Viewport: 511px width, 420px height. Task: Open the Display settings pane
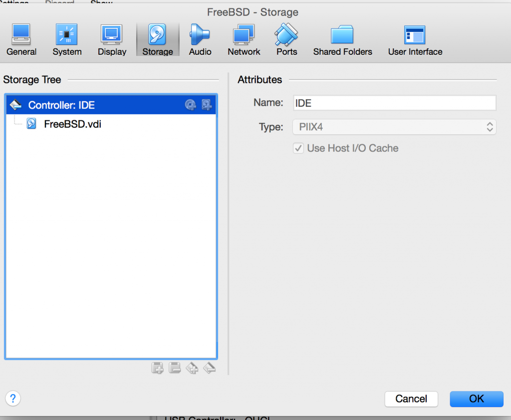click(x=112, y=40)
